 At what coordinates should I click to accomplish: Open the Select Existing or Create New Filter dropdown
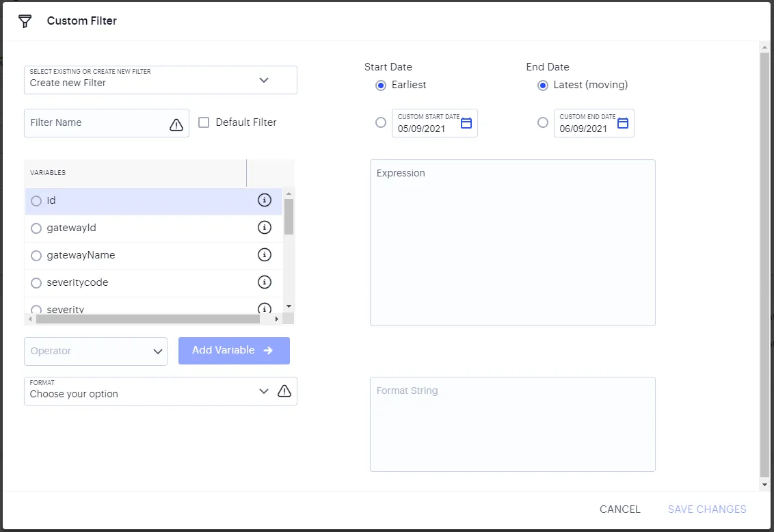pyautogui.click(x=161, y=80)
